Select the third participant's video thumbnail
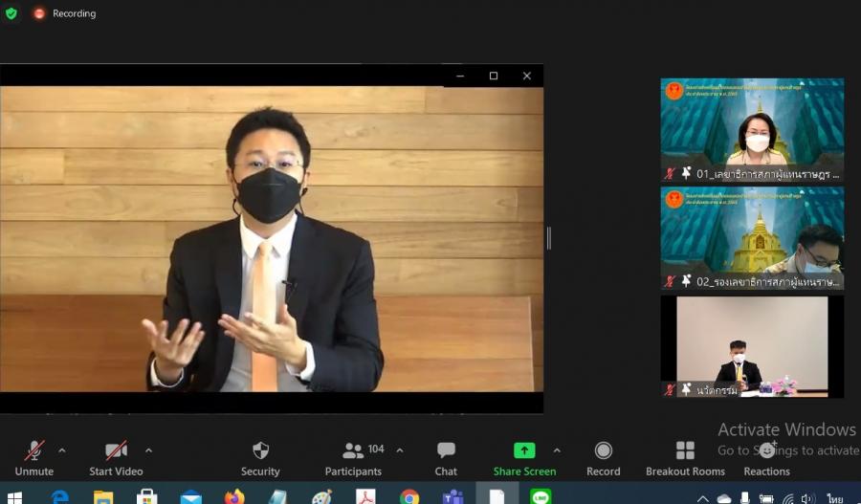The width and height of the screenshot is (861, 504). (x=752, y=346)
